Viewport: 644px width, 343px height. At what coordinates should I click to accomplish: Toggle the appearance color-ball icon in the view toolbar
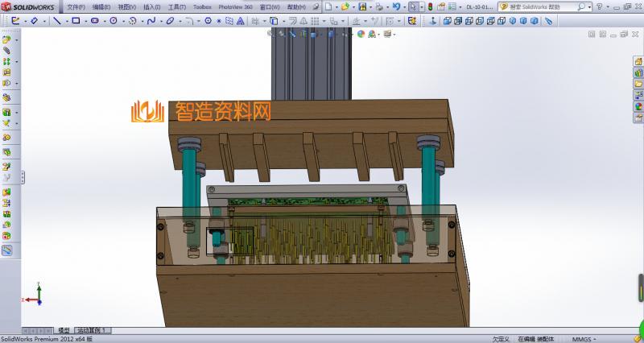click(x=373, y=34)
